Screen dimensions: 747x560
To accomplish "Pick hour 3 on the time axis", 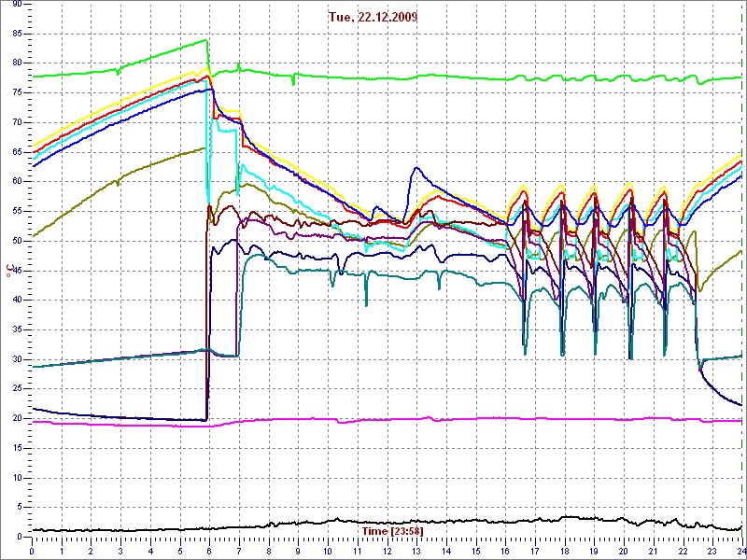I will click(120, 551).
